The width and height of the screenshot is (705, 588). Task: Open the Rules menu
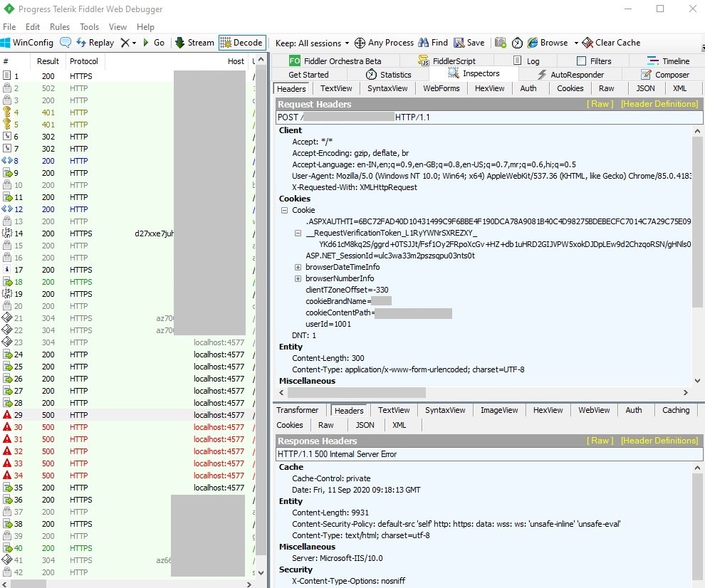(60, 27)
